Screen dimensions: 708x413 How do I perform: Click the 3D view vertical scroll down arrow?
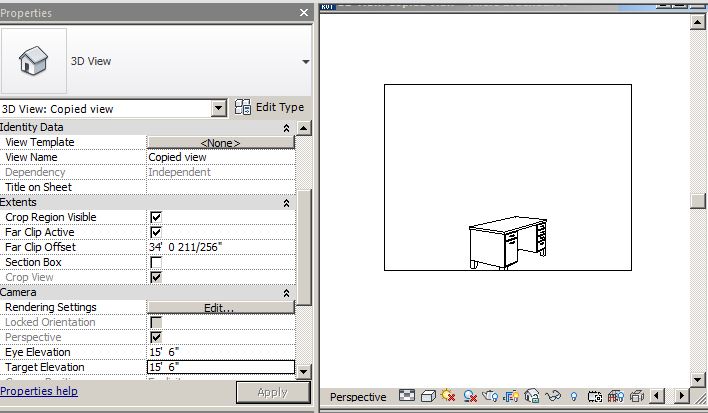(698, 380)
